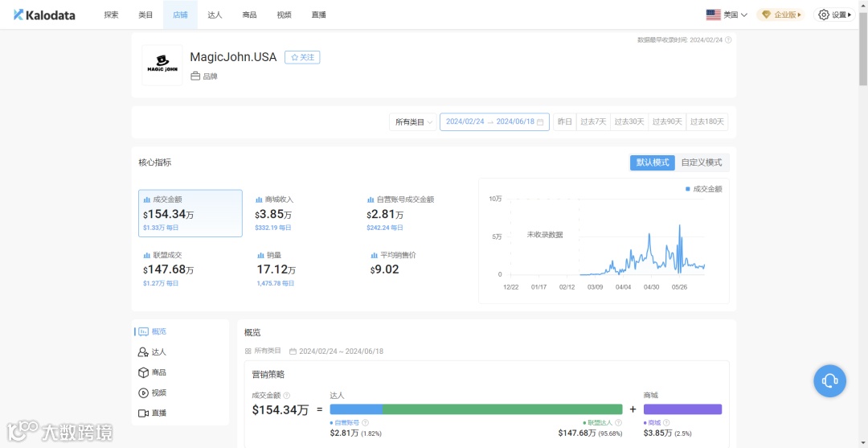This screenshot has height=448, width=868.
Task: Select the 过去7天 time range
Action: [x=593, y=121]
